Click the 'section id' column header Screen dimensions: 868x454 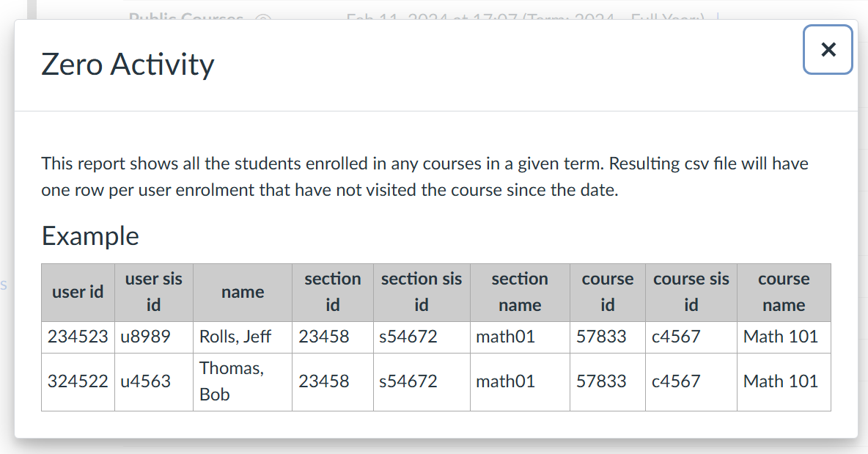(x=333, y=292)
